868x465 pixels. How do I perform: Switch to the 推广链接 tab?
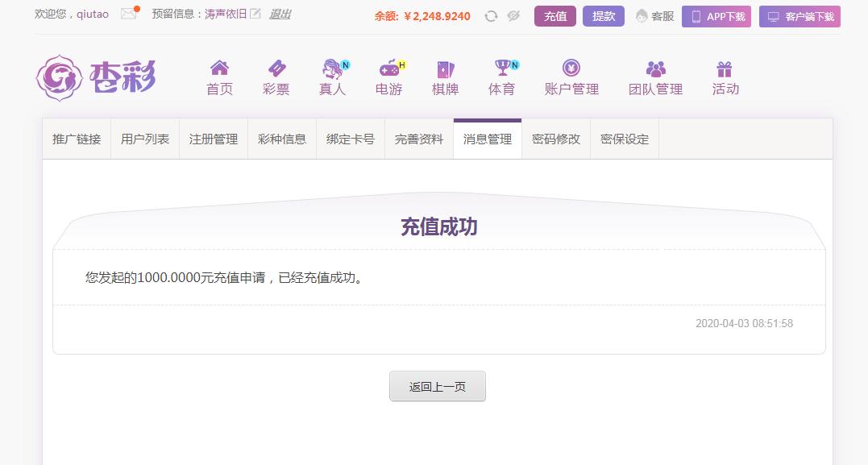pyautogui.click(x=77, y=139)
